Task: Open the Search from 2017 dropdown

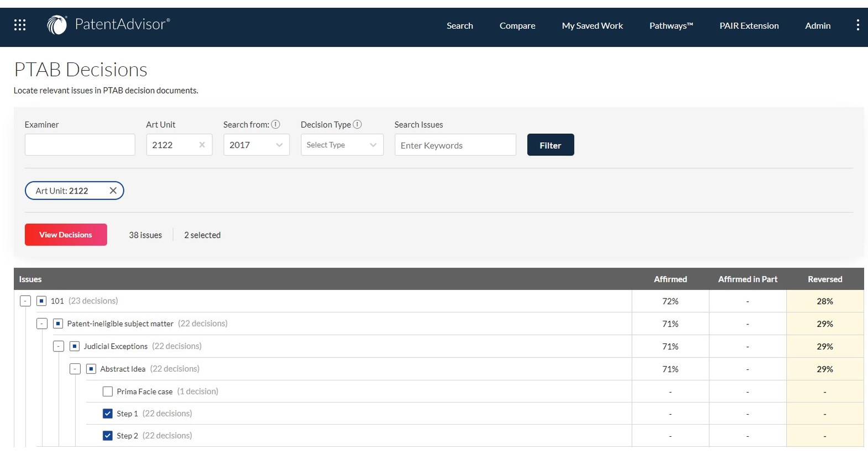Action: tap(256, 145)
